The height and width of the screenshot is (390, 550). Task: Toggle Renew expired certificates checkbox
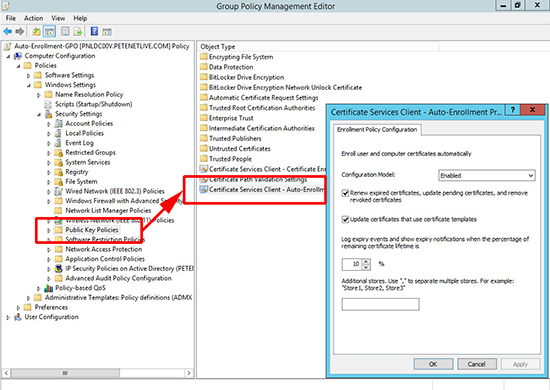point(346,193)
